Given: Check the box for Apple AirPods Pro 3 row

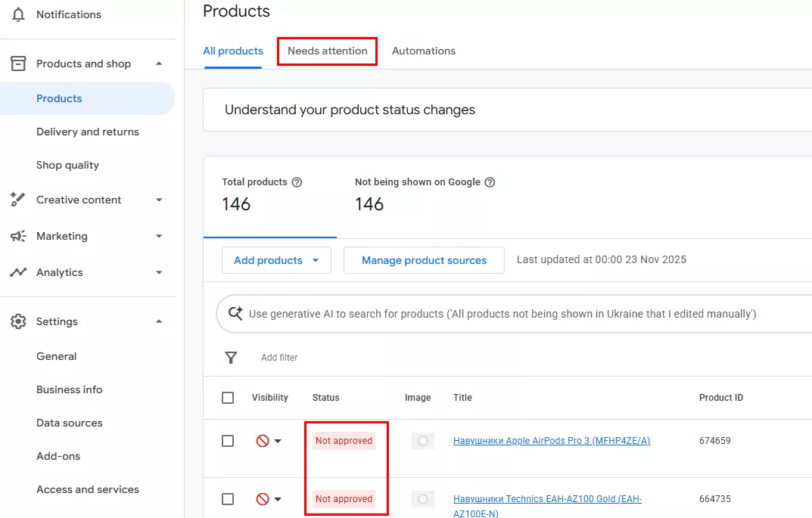Looking at the screenshot, I should [x=228, y=441].
